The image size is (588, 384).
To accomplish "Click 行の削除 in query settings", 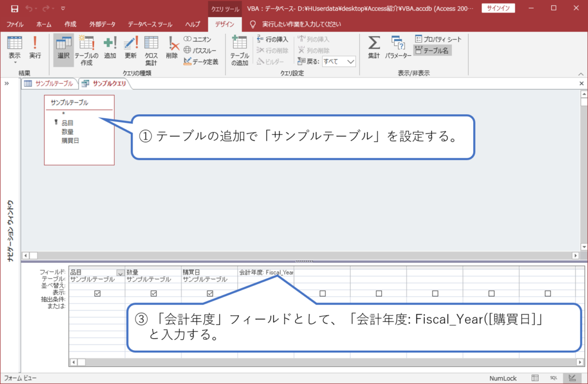I will click(x=273, y=51).
